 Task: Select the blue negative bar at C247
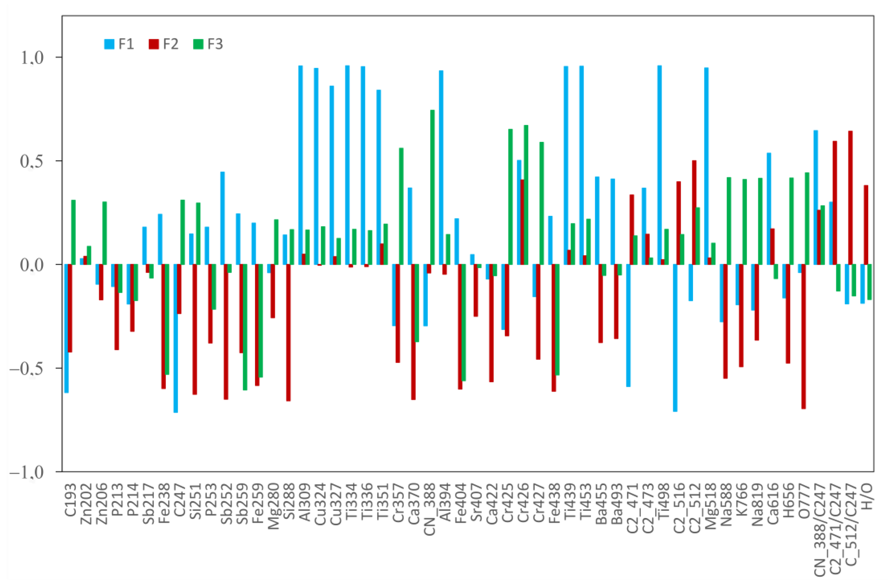176,338
